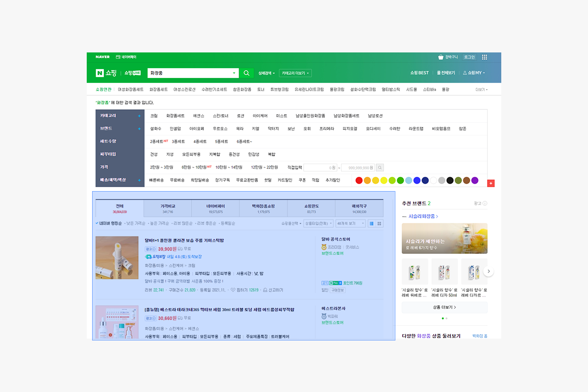
Task: Filter skin type 건성
Action: 154,154
